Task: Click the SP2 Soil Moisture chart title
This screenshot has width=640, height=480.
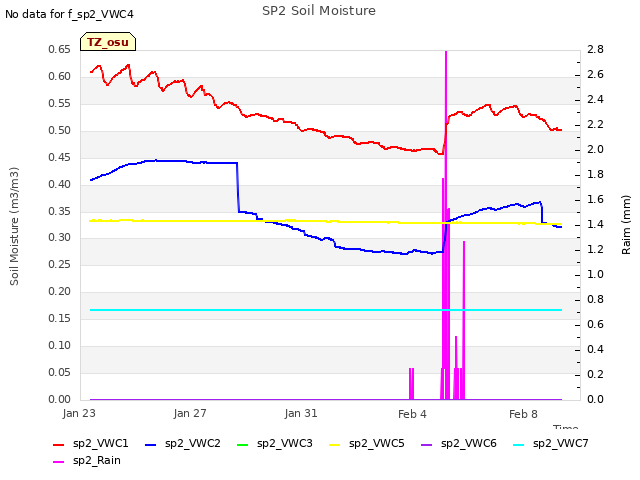Action: click(x=319, y=11)
